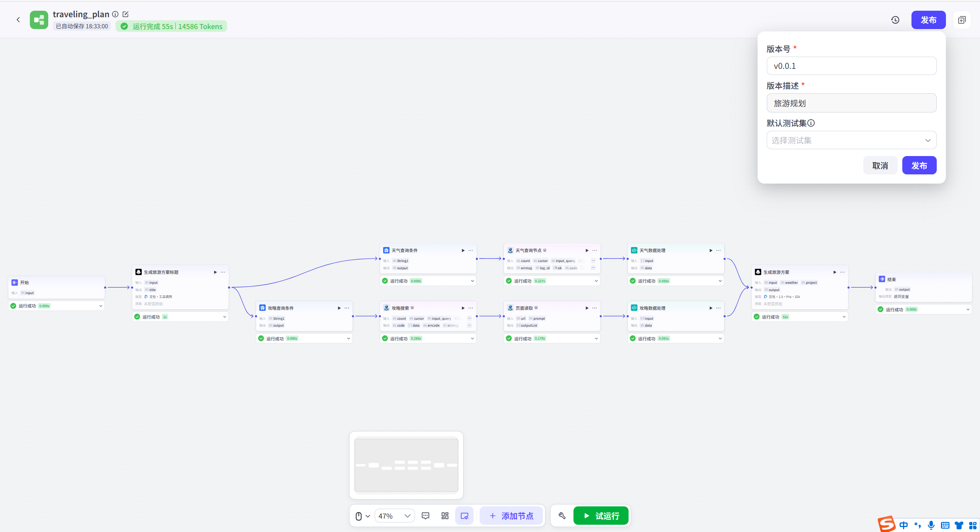Click the auto-layout grid icon
The image size is (980, 532).
[x=445, y=516]
